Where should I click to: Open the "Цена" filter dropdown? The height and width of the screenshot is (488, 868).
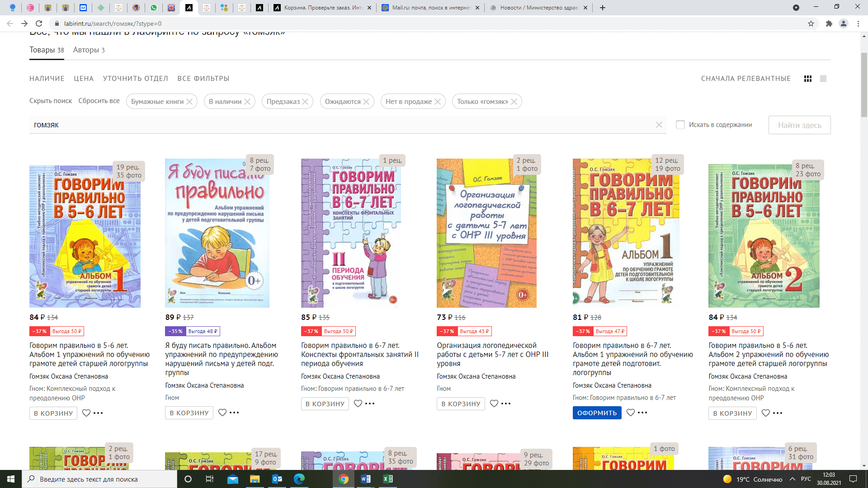[84, 79]
